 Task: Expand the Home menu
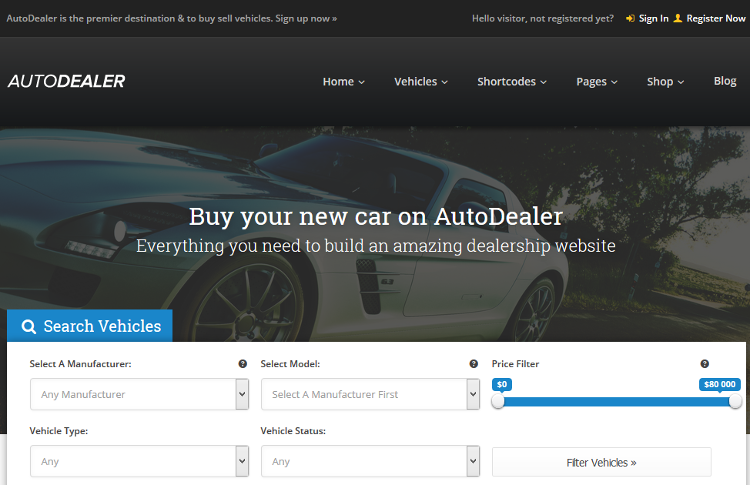(343, 82)
